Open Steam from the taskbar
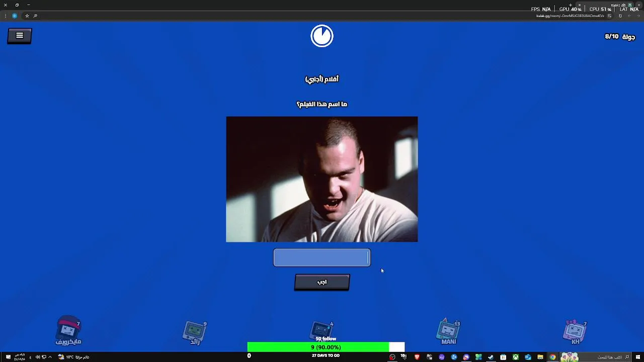The width and height of the screenshot is (644, 362). [491, 357]
